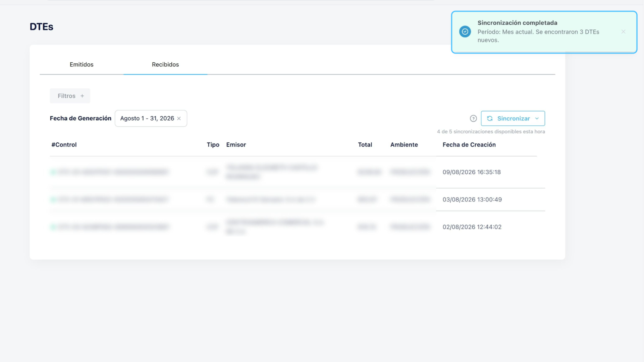Click the Fecha de Generación label
The width and height of the screenshot is (644, 362).
pos(80,118)
